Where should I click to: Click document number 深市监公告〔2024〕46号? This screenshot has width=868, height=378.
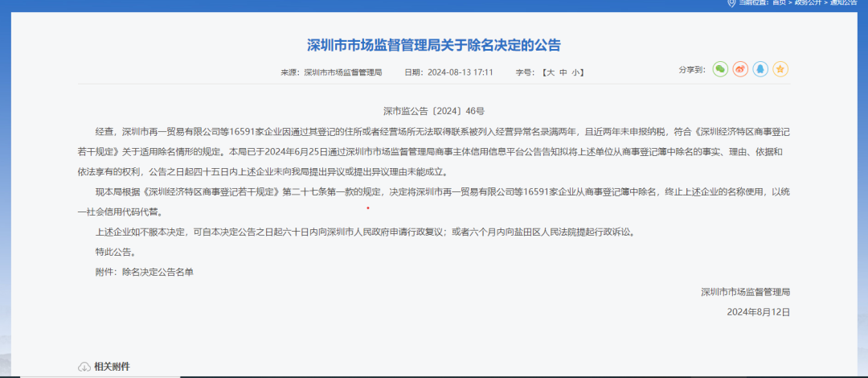pos(434,111)
